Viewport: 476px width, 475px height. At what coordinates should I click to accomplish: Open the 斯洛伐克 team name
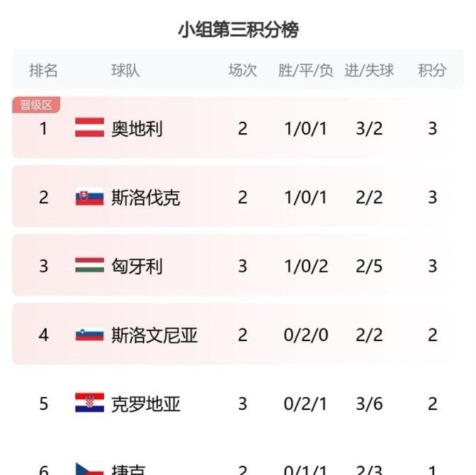(146, 197)
